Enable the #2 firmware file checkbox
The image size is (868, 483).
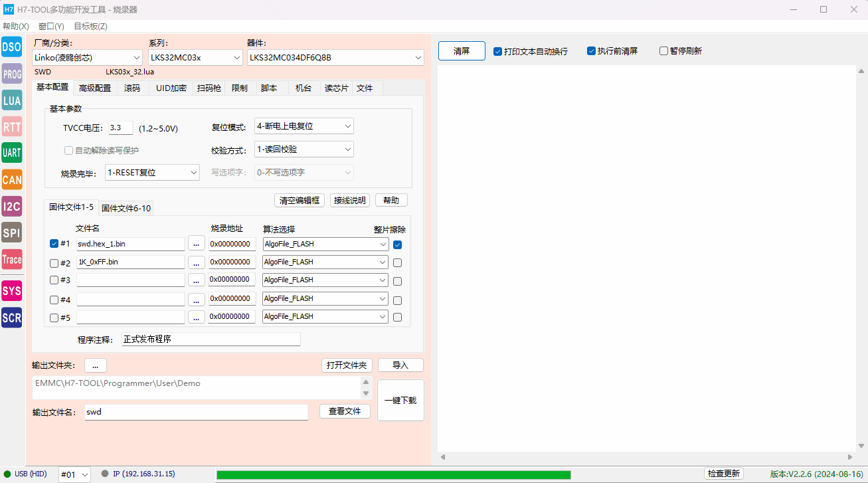coord(54,262)
